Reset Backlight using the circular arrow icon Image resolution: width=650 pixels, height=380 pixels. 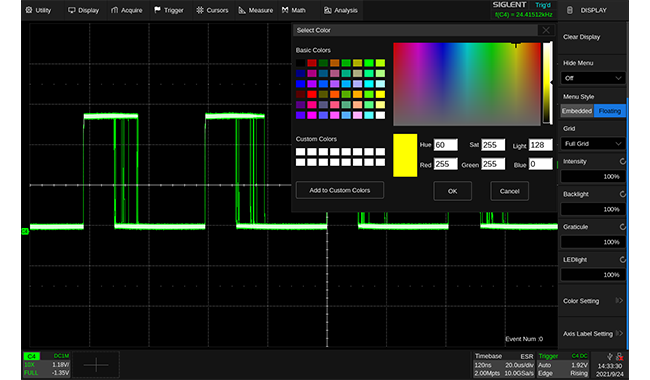click(622, 194)
